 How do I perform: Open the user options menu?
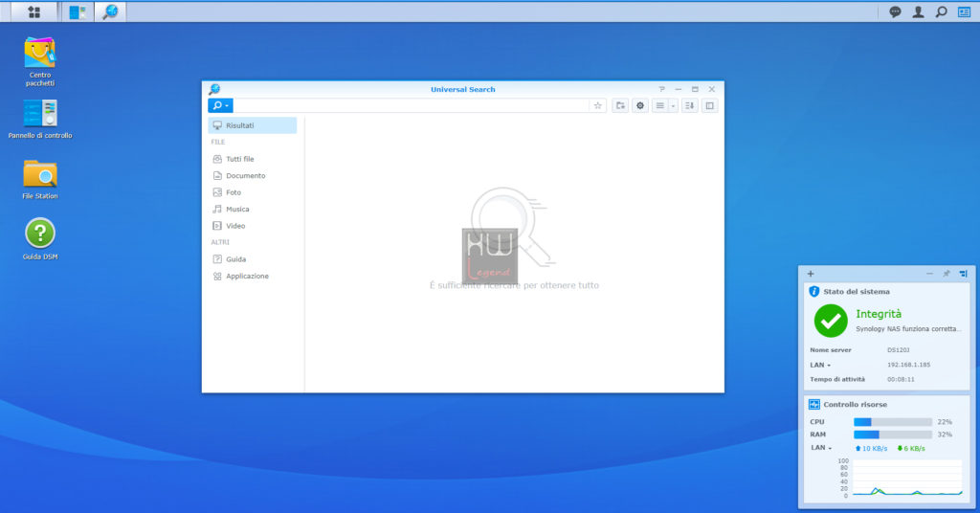[x=918, y=11]
